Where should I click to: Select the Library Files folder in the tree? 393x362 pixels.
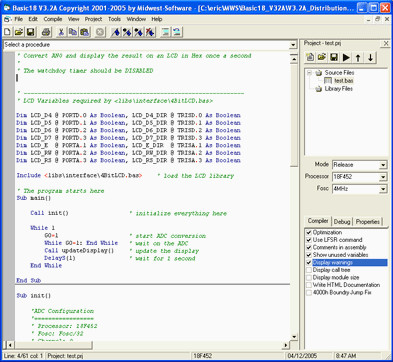[x=339, y=88]
